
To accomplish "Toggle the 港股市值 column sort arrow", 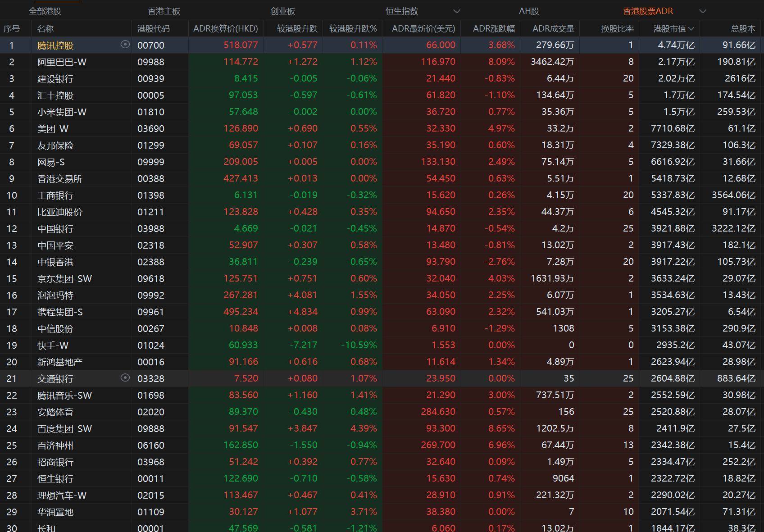I will coord(691,29).
